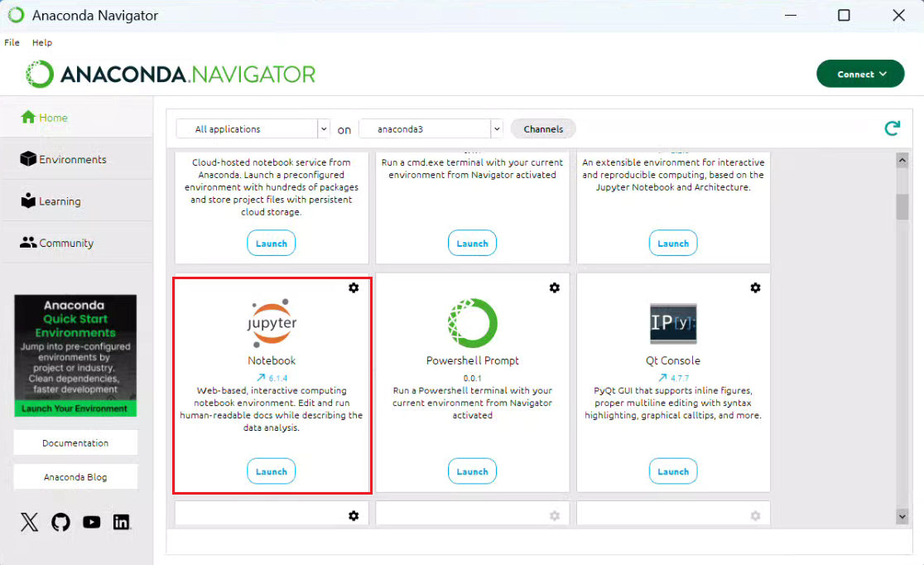This screenshot has height=565, width=924.
Task: Open the Powershell Prompt settings gear
Action: tap(555, 287)
